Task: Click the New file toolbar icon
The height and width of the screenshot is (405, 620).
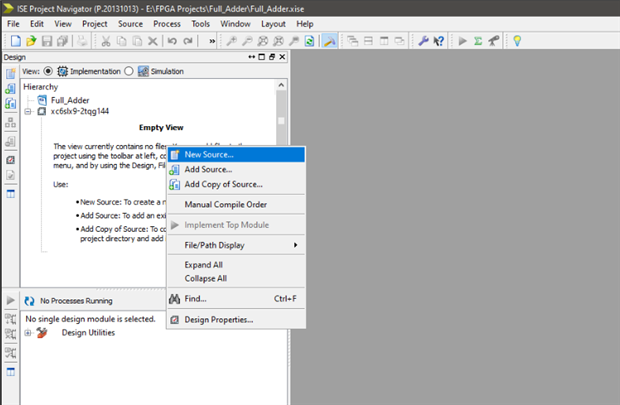Action: [x=16, y=41]
